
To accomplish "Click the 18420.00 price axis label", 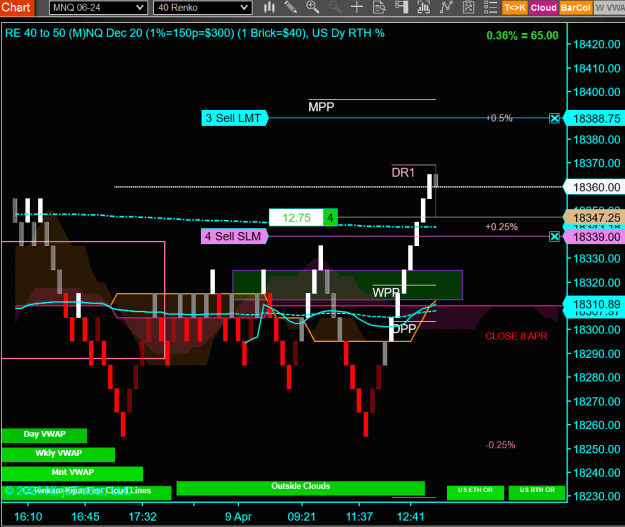I will 596,44.
